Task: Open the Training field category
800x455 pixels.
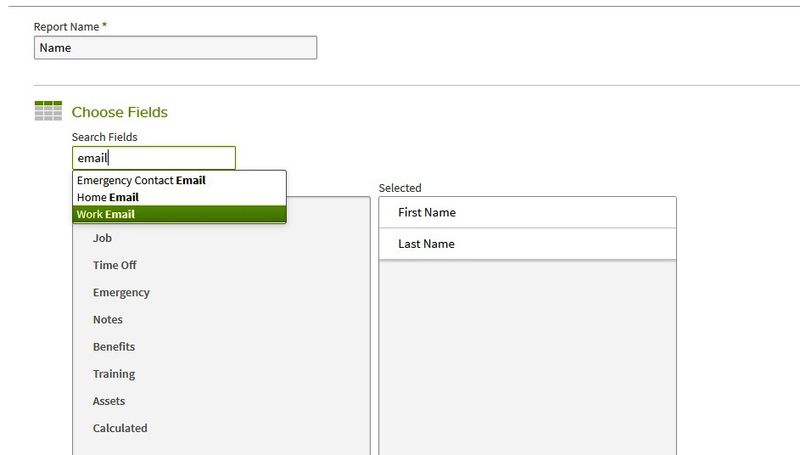Action: (113, 373)
